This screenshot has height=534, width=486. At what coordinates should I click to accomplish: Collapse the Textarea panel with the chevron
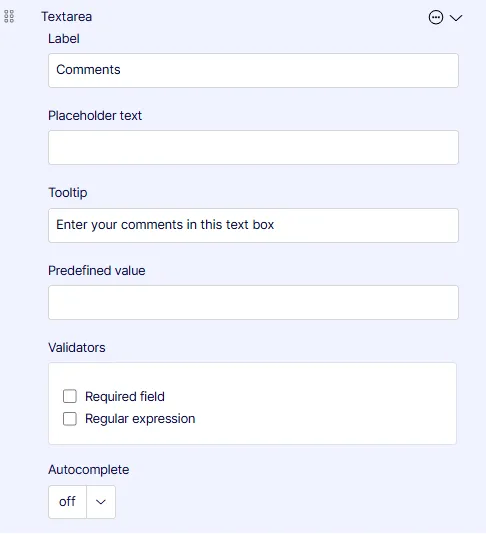tap(456, 18)
